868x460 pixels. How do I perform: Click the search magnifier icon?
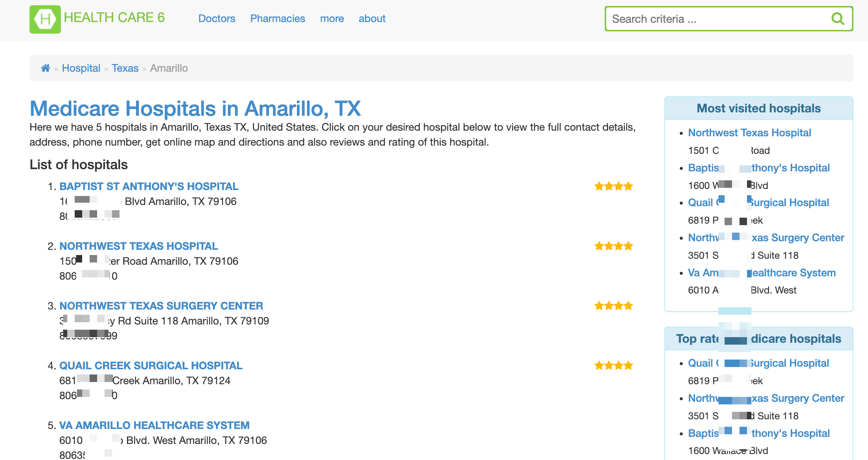(838, 19)
